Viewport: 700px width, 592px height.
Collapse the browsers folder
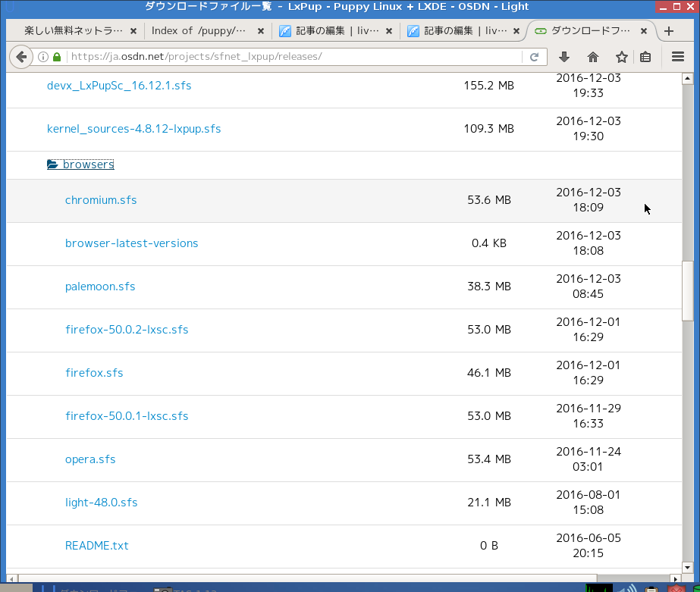(x=81, y=164)
